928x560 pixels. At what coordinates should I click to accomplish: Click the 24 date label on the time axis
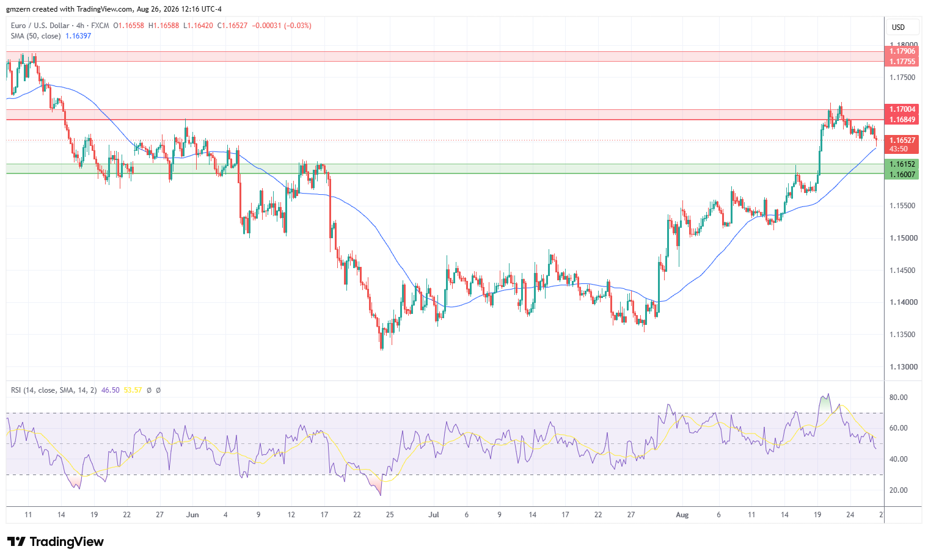click(850, 515)
